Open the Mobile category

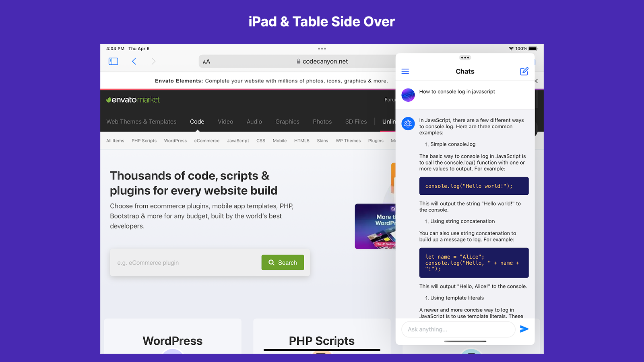pyautogui.click(x=280, y=141)
